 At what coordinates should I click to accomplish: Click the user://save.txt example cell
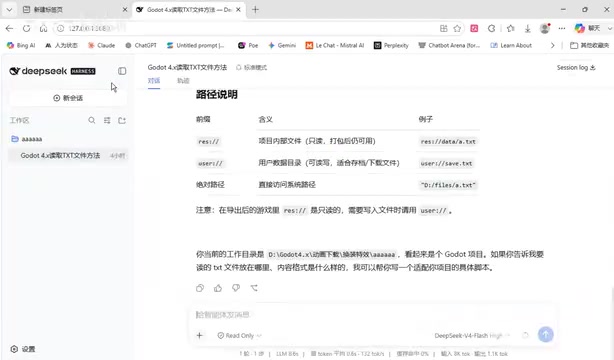point(446,163)
